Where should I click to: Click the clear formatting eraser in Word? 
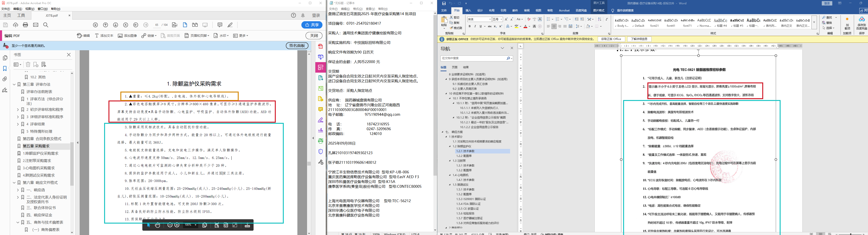[529, 19]
